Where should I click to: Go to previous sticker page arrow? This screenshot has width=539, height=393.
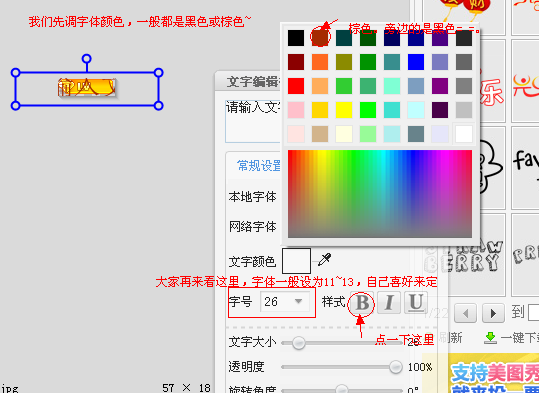point(465,313)
